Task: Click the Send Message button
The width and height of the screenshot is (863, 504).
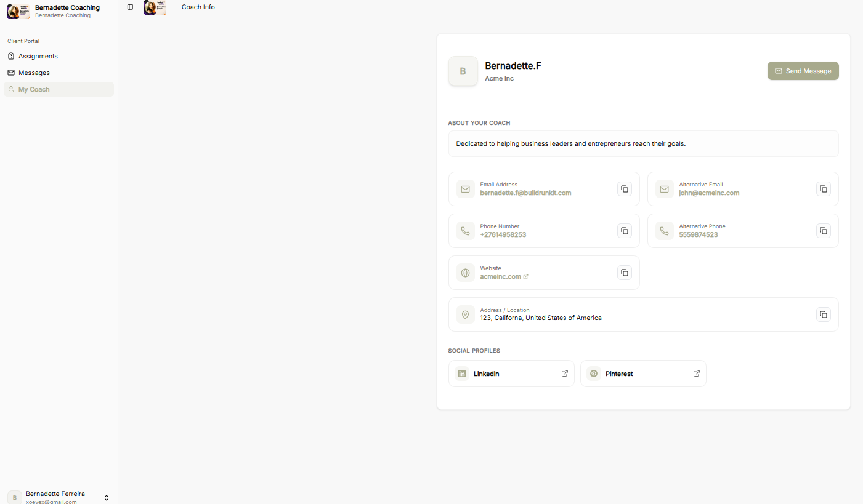Action: pos(803,71)
